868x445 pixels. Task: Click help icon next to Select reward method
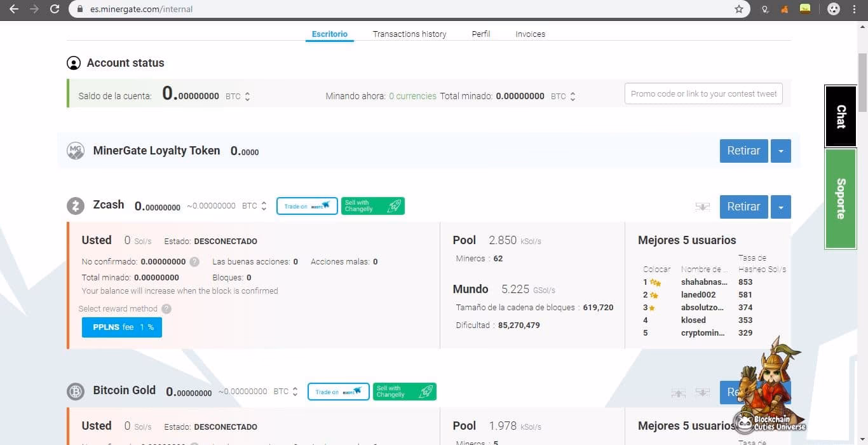[166, 309]
